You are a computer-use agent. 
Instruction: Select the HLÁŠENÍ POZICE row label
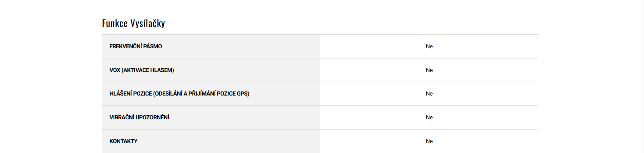coord(179,93)
